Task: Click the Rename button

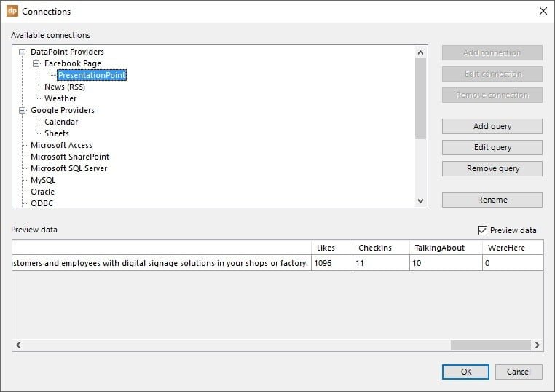Action: click(x=492, y=200)
